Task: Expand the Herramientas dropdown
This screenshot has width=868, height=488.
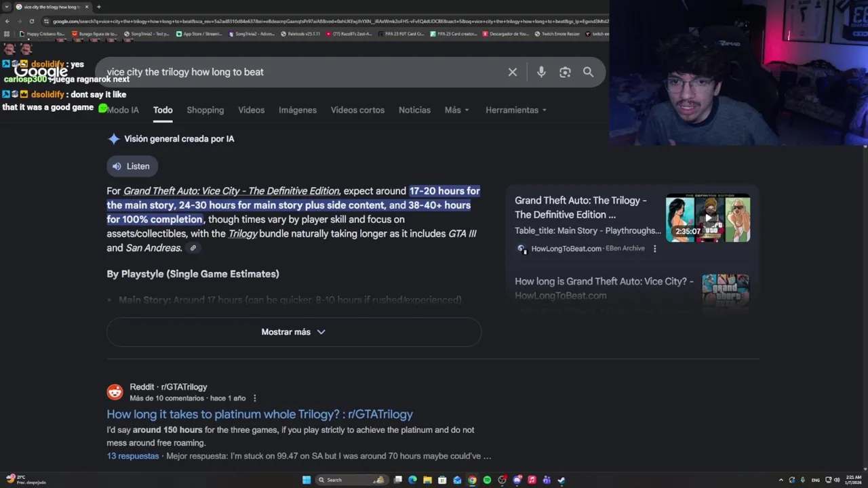Action: (516, 110)
